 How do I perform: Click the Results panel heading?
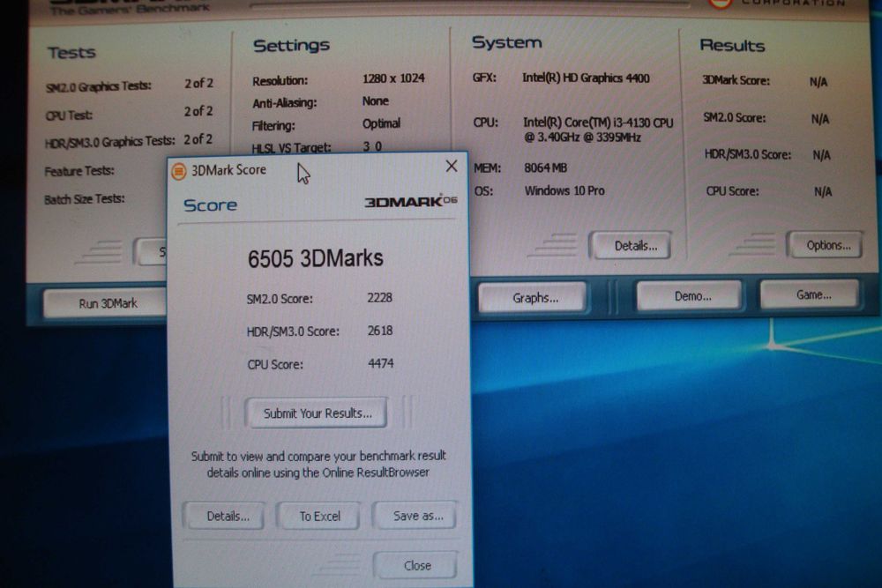[x=732, y=45]
